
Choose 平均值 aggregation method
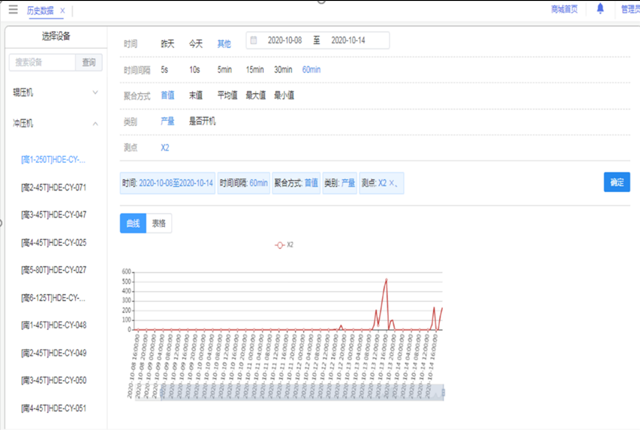pyautogui.click(x=228, y=95)
